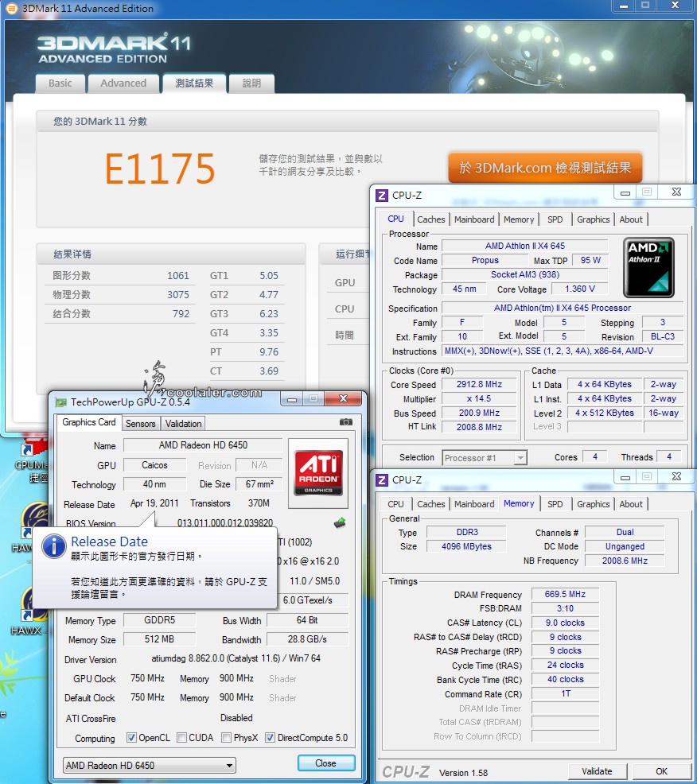The image size is (697, 784).
Task: Click the Memory Size field showing 512 MB
Action: [160, 639]
